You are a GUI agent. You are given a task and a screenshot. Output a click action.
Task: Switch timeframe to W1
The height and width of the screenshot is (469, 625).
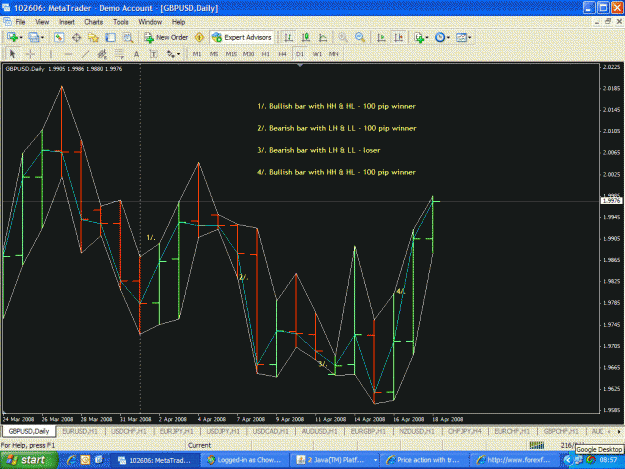317,54
